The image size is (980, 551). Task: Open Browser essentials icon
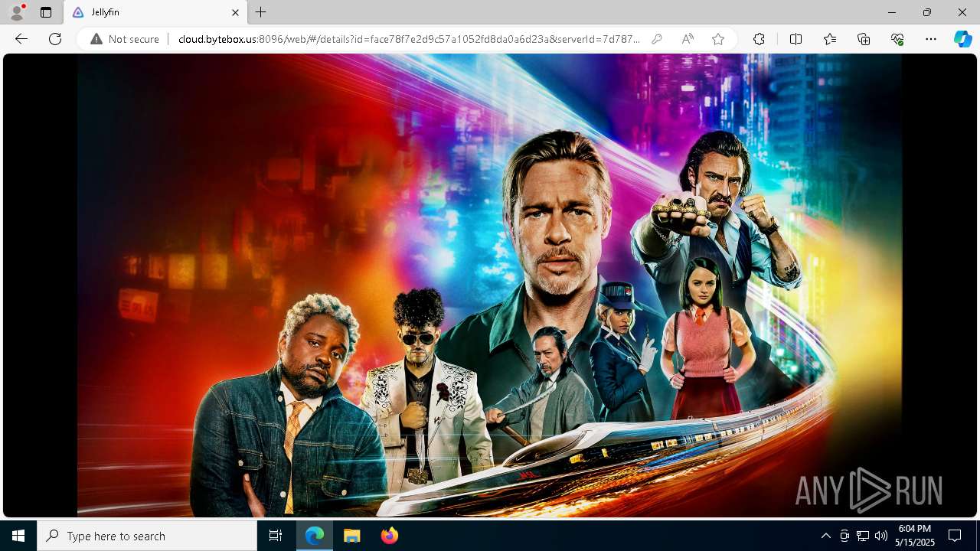[x=897, y=39]
